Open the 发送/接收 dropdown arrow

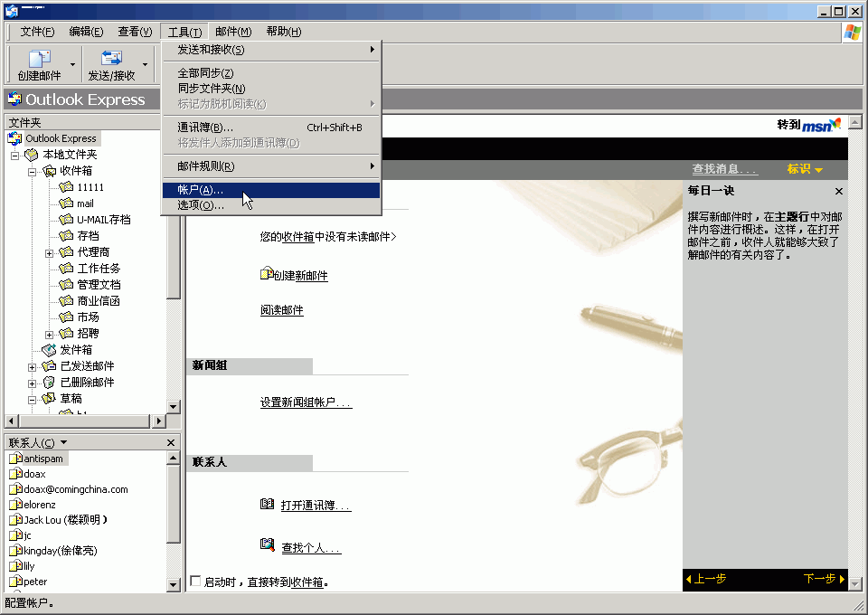click(145, 65)
